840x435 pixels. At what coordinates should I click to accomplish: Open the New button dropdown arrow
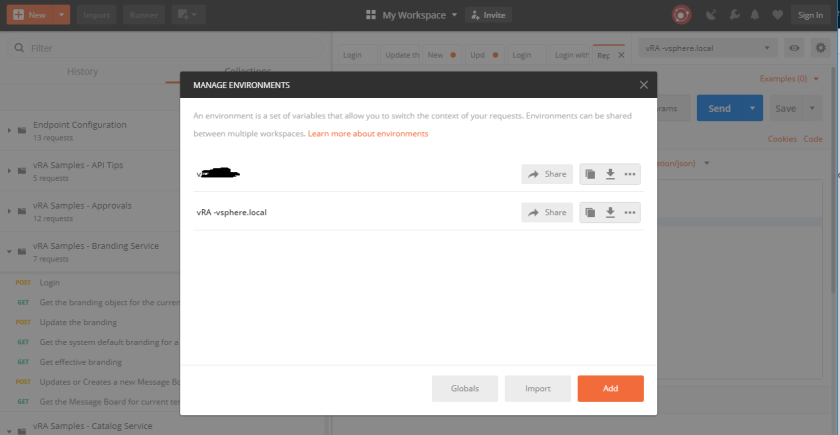pos(63,15)
